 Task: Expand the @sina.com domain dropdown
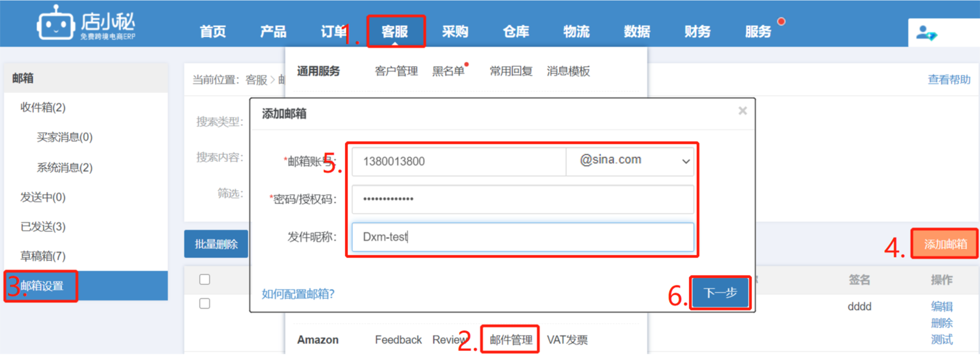630,161
